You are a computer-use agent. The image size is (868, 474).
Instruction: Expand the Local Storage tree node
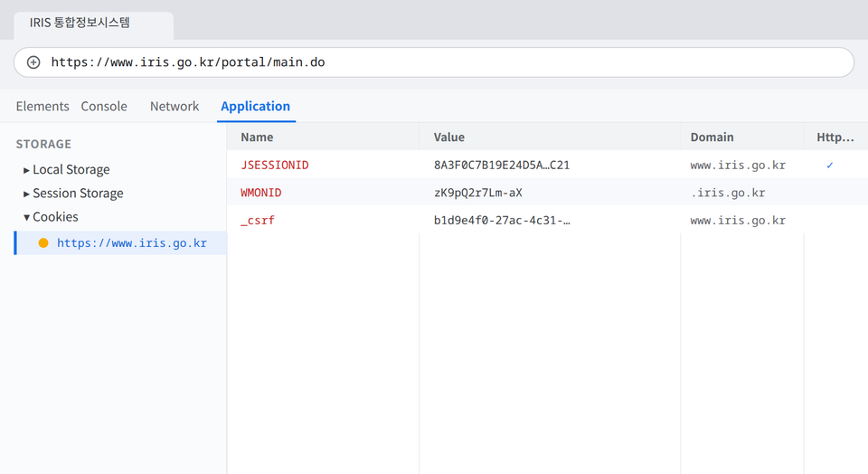pos(26,170)
